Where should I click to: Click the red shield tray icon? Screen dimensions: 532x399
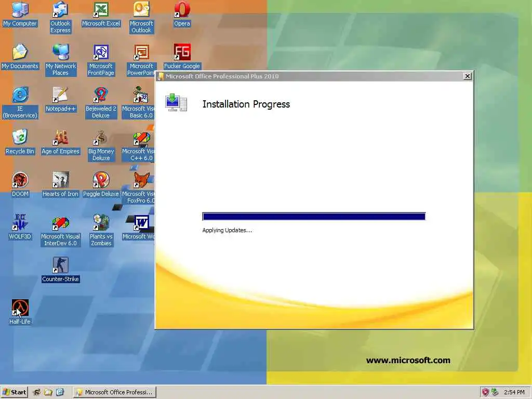485,392
